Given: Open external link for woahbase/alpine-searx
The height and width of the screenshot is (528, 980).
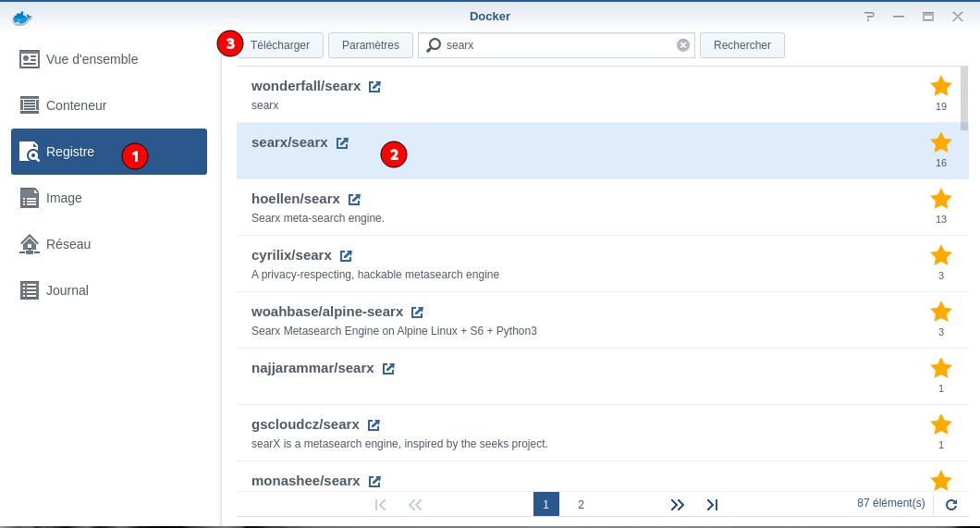Looking at the screenshot, I should pyautogui.click(x=417, y=313).
